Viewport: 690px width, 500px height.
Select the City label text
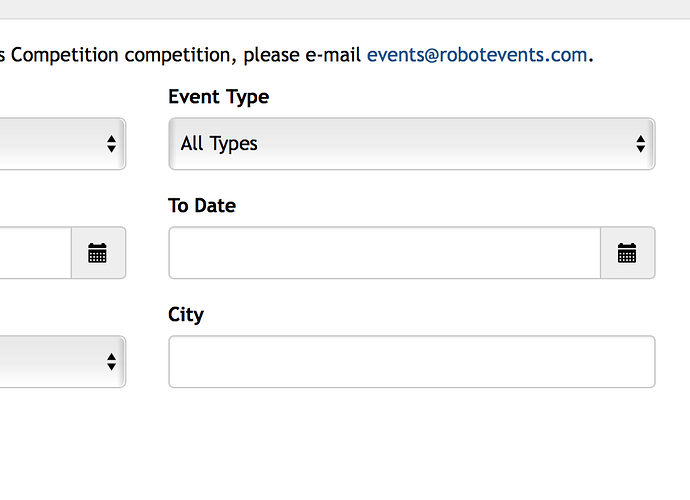point(186,315)
